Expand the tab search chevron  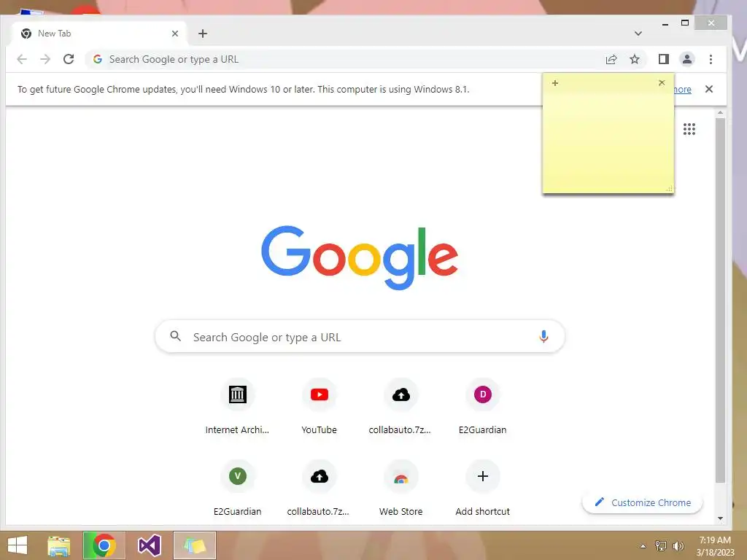coord(638,34)
